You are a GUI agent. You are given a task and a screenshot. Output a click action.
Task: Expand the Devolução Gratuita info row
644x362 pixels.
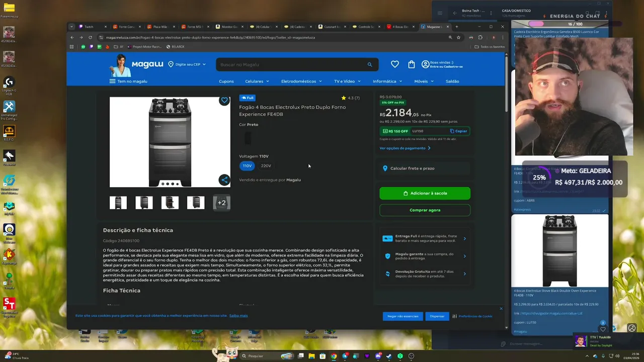(x=425, y=274)
